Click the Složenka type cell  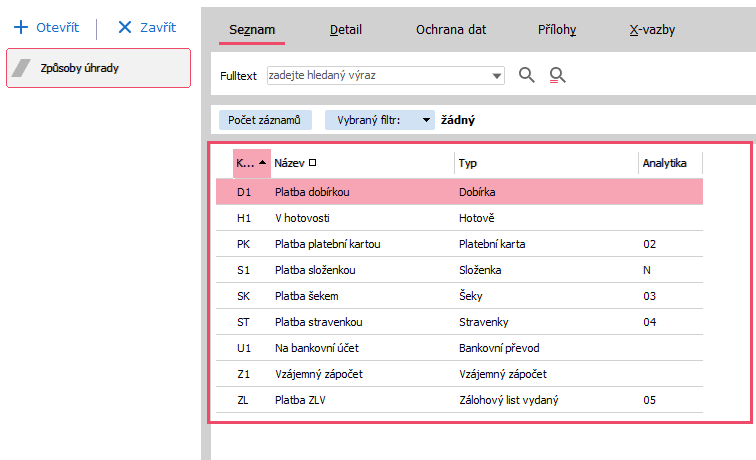(x=480, y=270)
